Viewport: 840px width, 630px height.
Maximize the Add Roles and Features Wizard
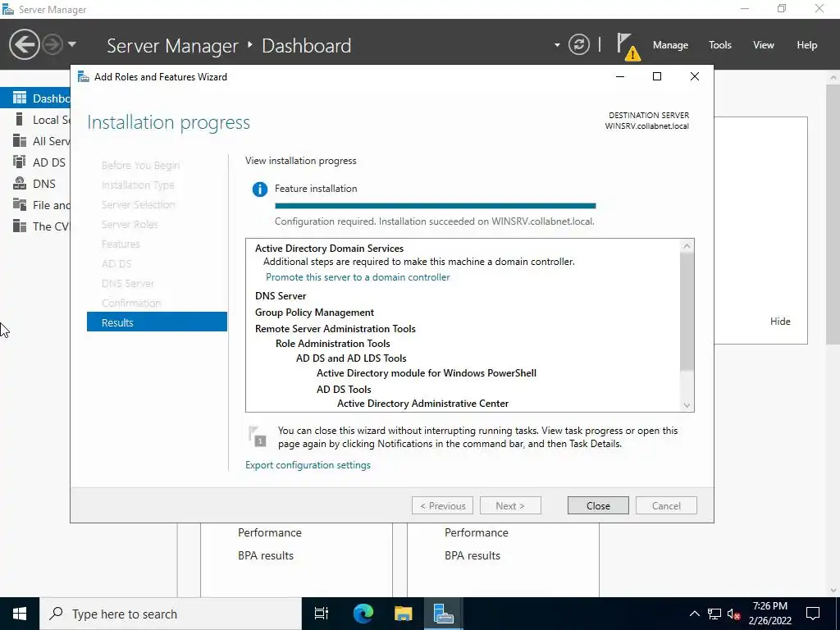tap(657, 76)
